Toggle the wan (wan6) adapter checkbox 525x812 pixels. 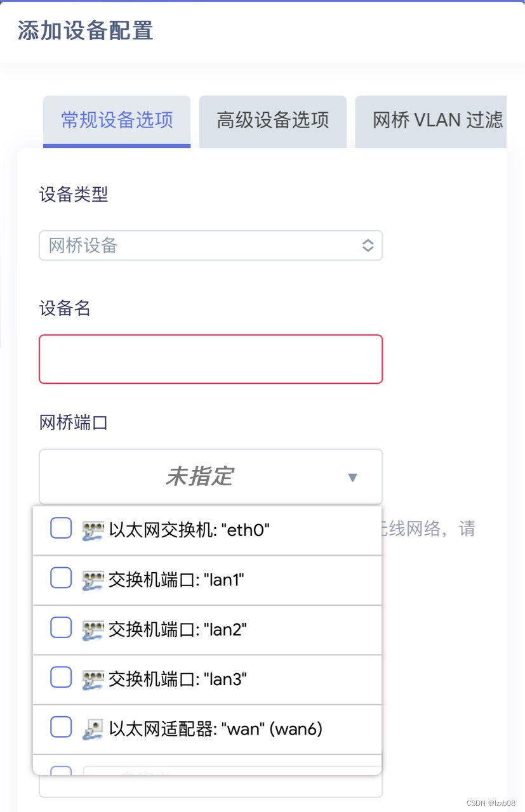click(61, 727)
